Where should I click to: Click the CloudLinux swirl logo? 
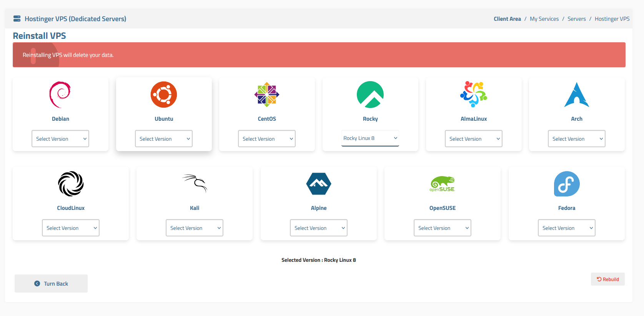71,184
